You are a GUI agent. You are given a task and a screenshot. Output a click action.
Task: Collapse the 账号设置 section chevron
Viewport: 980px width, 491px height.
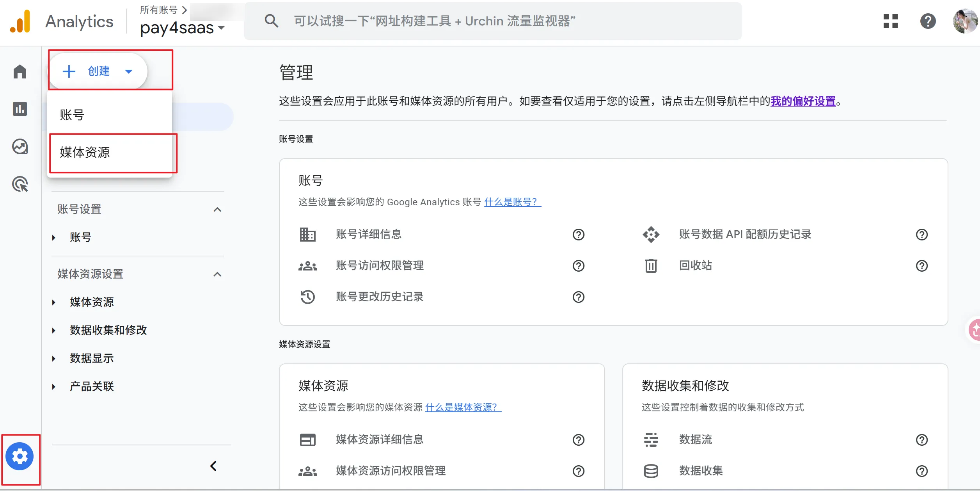point(217,210)
